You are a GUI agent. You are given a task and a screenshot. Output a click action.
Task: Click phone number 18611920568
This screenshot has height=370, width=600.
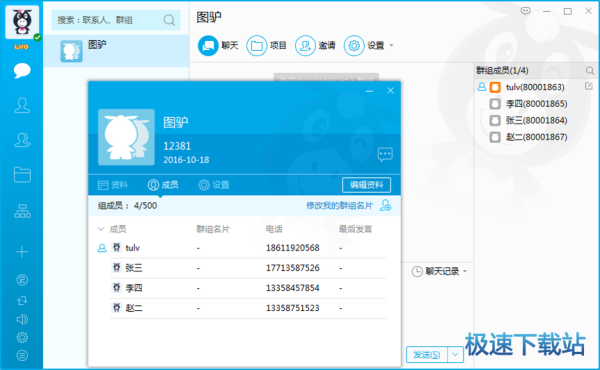point(293,248)
